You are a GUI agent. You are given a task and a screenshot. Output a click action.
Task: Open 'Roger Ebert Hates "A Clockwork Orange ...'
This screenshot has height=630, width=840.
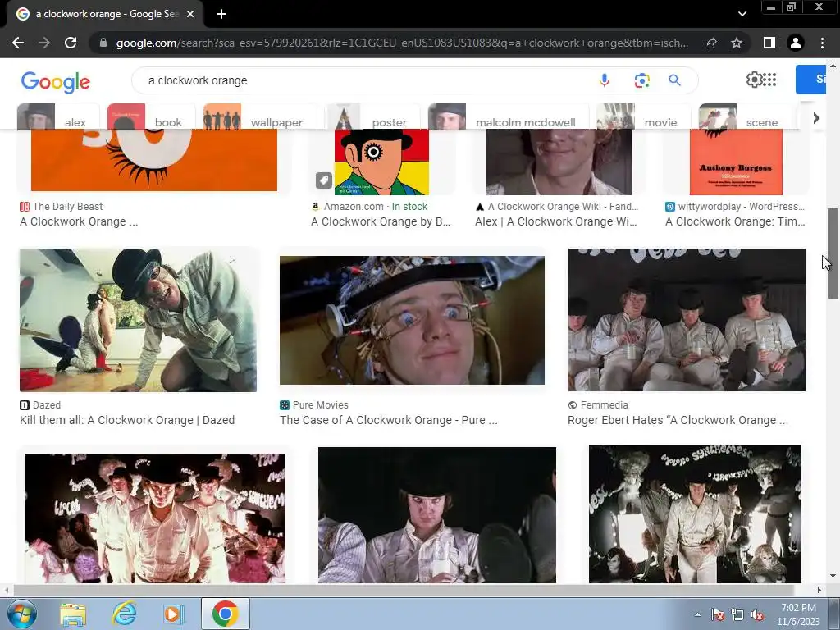click(x=678, y=420)
